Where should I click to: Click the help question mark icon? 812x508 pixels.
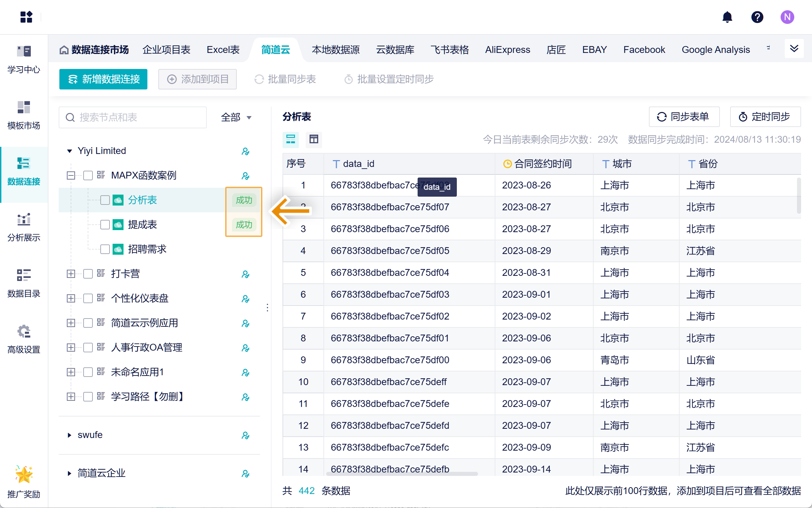(757, 17)
